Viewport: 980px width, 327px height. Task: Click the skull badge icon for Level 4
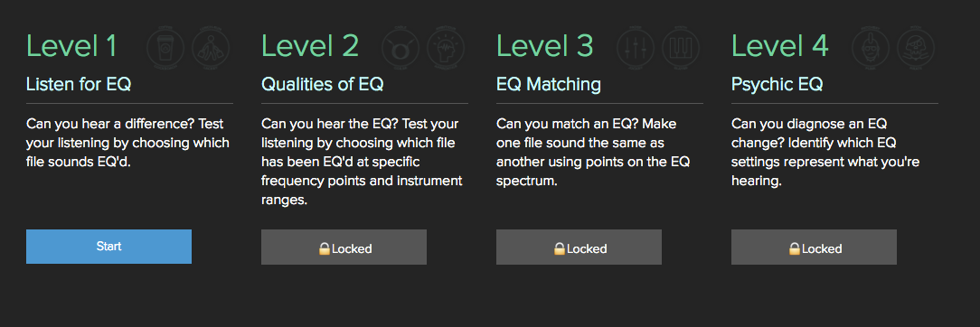click(916, 47)
